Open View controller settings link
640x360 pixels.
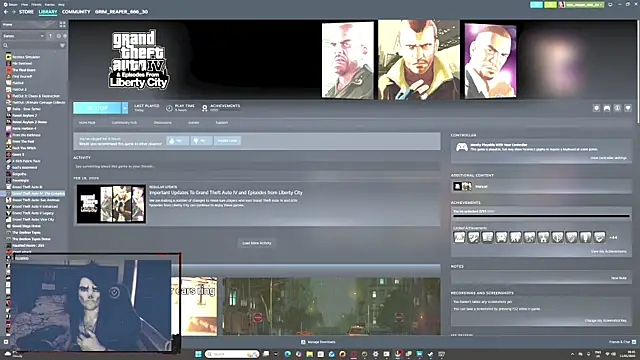coord(608,158)
